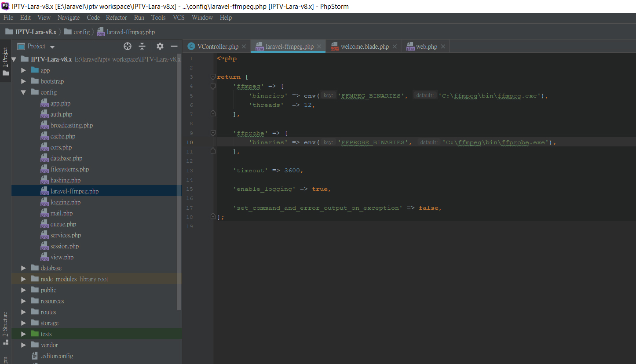The width and height of the screenshot is (636, 364).
Task: Click the 'timeout' value 3600 in editor
Action: 292,171
